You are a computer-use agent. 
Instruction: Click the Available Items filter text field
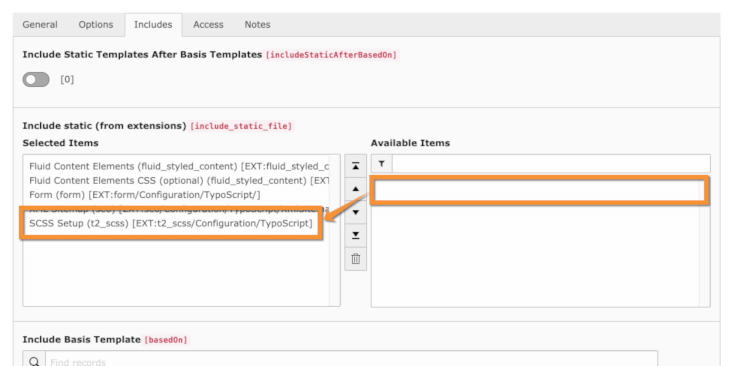pyautogui.click(x=551, y=164)
